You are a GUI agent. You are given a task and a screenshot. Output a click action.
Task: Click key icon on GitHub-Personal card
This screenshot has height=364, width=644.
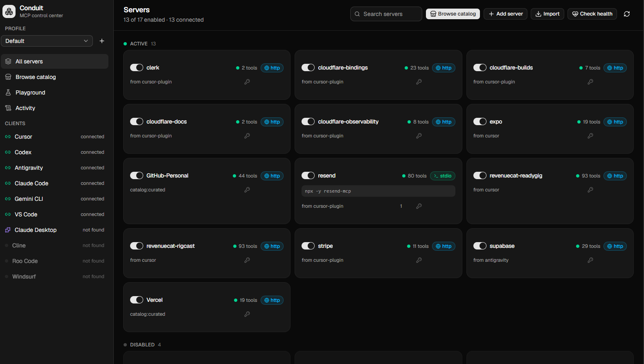coord(247,190)
